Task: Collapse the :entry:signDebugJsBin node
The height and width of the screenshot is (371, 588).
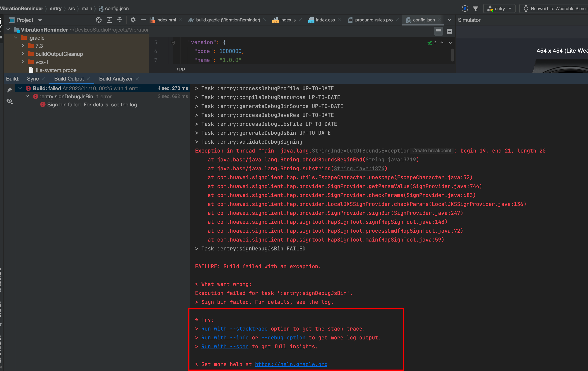Action: pyautogui.click(x=27, y=96)
